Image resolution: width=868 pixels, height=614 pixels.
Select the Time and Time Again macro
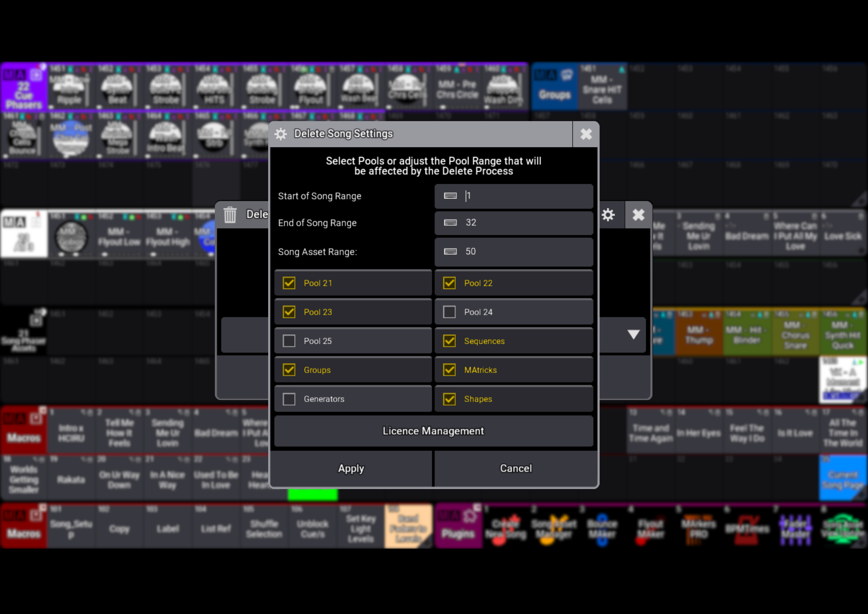pos(651,430)
